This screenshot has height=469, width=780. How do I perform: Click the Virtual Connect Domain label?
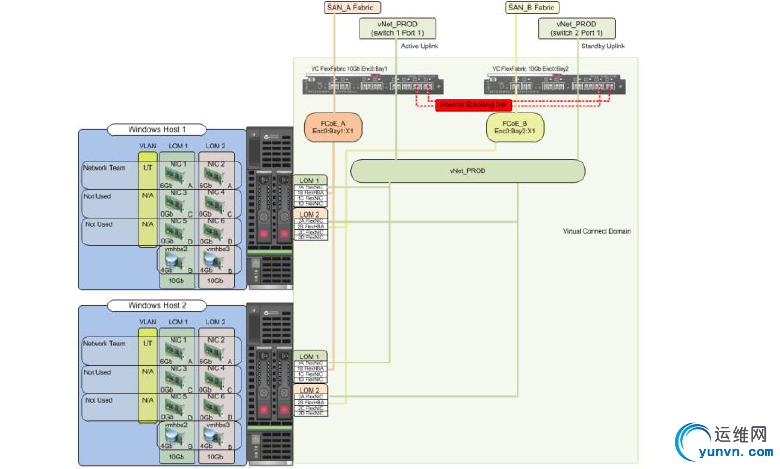click(596, 231)
